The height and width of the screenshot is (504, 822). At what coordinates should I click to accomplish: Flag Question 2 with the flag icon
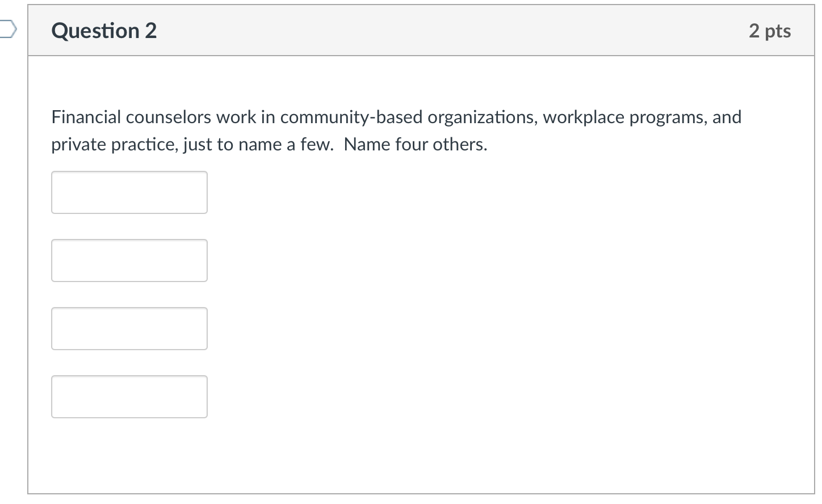pos(7,30)
